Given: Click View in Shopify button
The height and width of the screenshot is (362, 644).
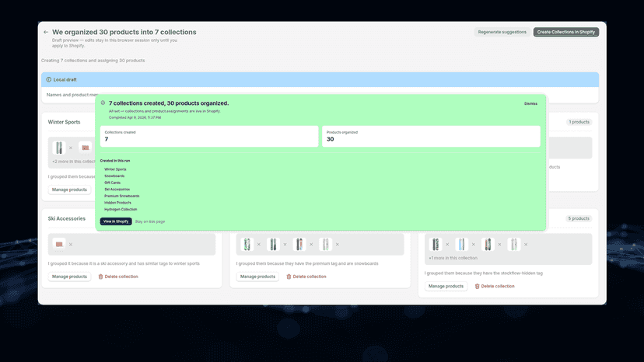Looking at the screenshot, I should (116, 221).
